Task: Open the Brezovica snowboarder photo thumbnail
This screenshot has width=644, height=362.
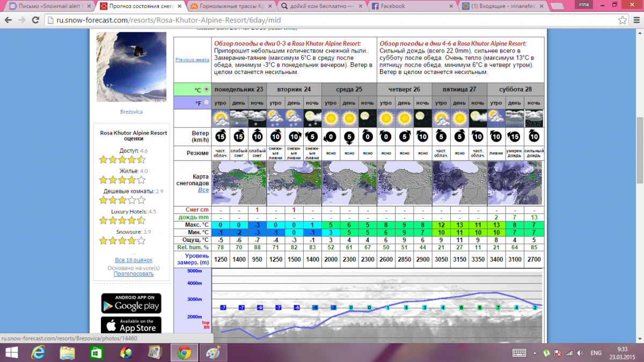Action: 131,68
